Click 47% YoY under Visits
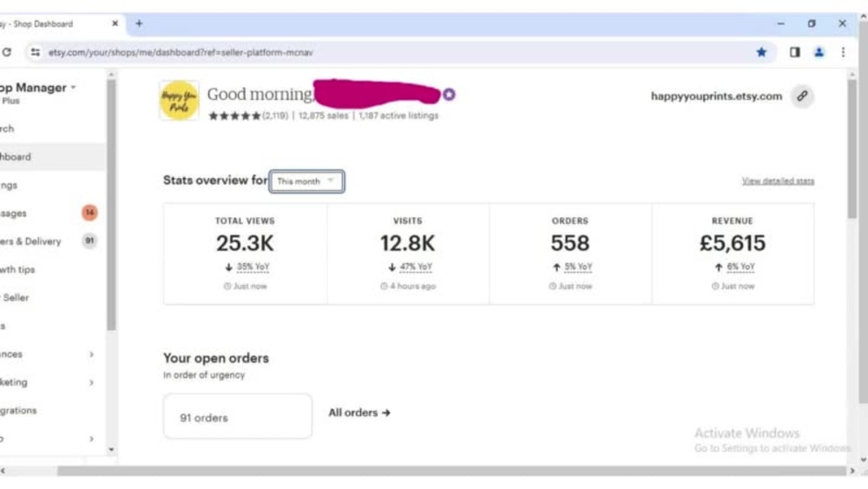 pyautogui.click(x=416, y=267)
